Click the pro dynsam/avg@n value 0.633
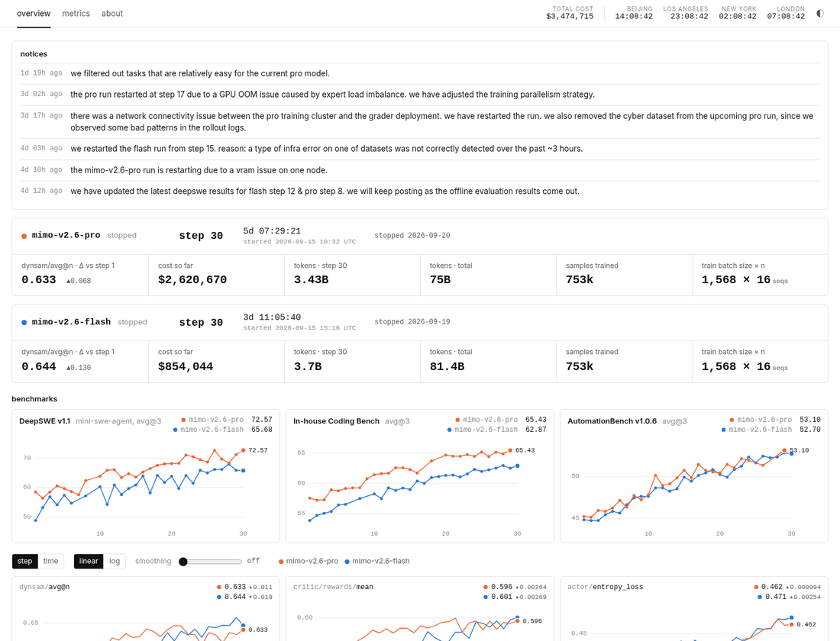The width and height of the screenshot is (840, 641). coord(39,279)
